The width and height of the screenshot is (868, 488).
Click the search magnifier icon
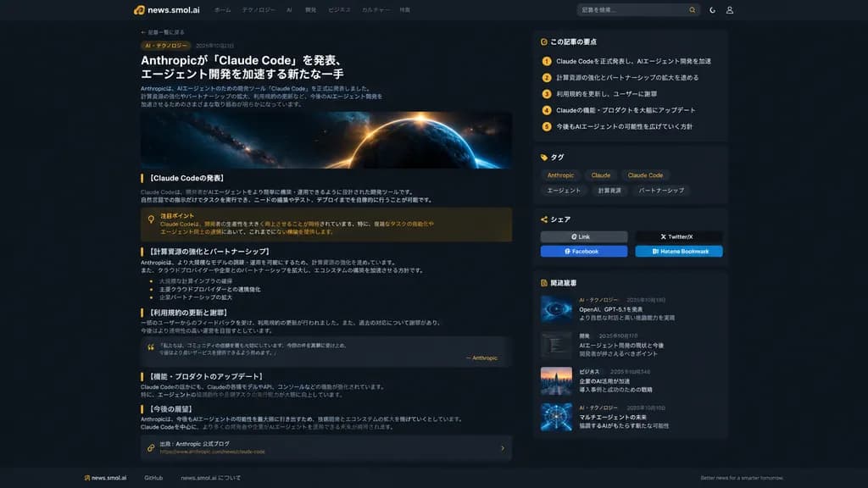[692, 10]
